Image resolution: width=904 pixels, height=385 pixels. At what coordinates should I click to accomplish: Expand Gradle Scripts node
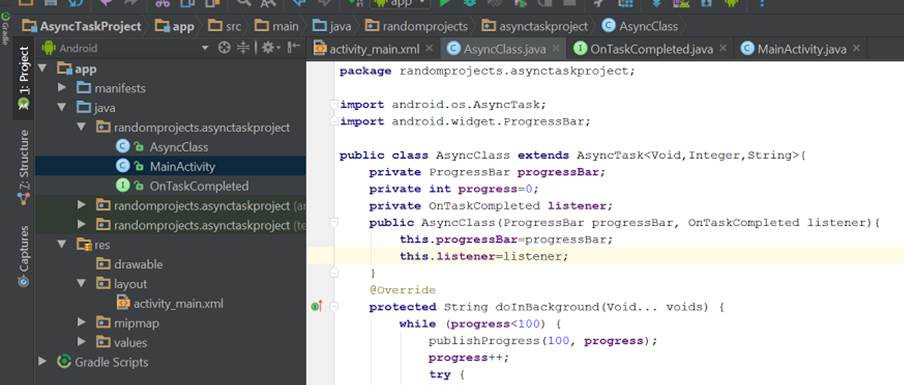pyautogui.click(x=42, y=362)
